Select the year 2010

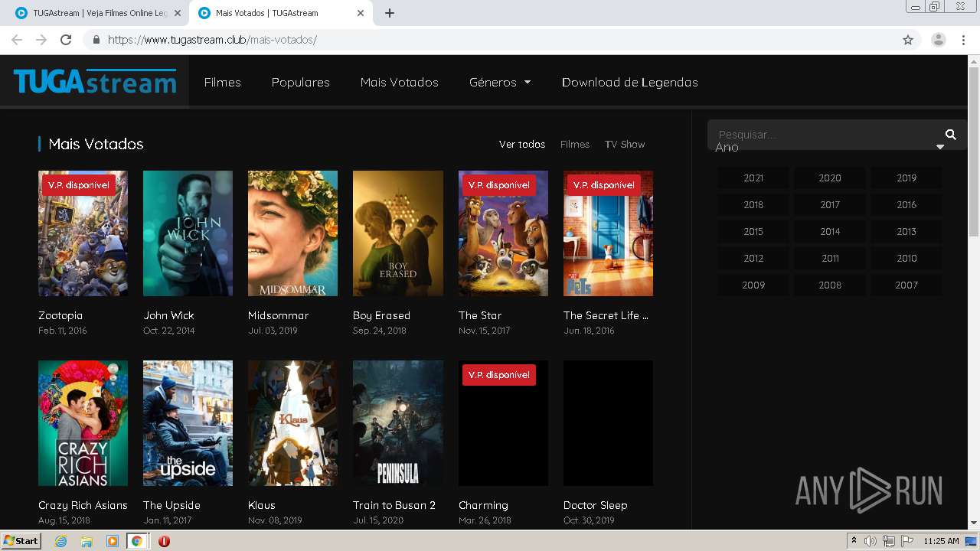click(x=906, y=258)
